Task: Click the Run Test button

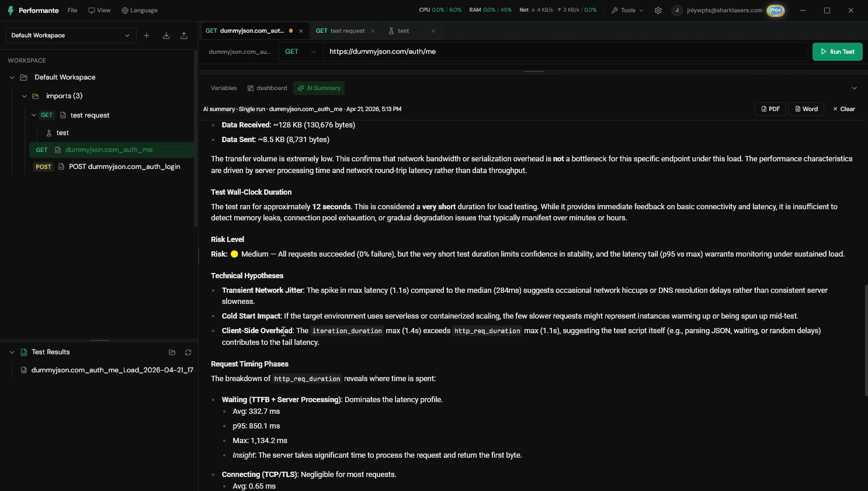Action: (x=838, y=51)
